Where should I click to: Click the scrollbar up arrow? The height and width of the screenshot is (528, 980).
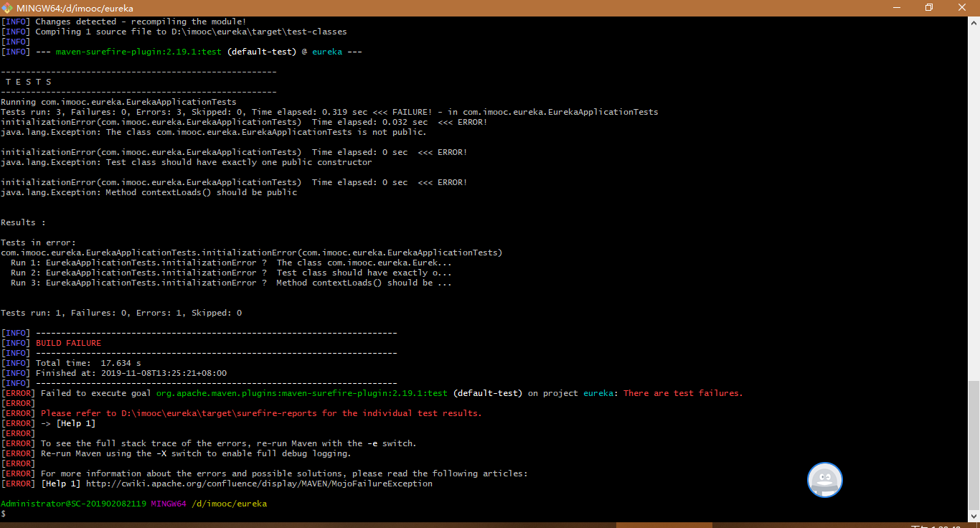click(974, 22)
